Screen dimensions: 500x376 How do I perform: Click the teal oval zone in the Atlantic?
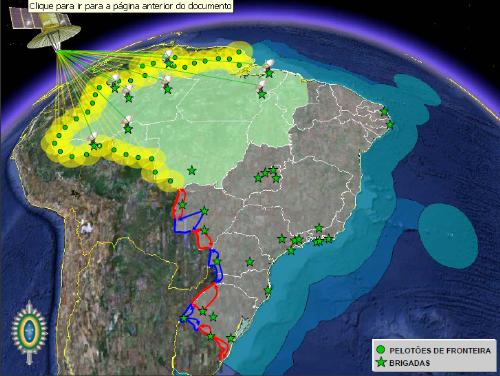point(448,235)
